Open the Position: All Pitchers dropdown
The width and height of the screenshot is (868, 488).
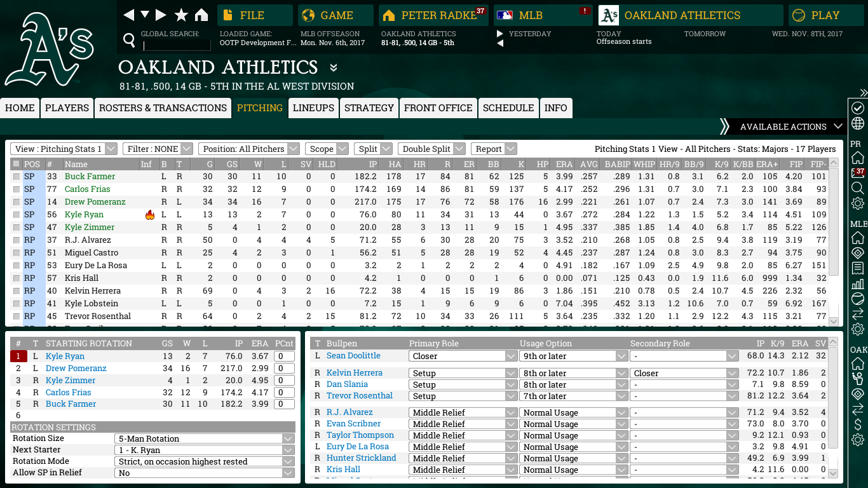click(x=248, y=149)
